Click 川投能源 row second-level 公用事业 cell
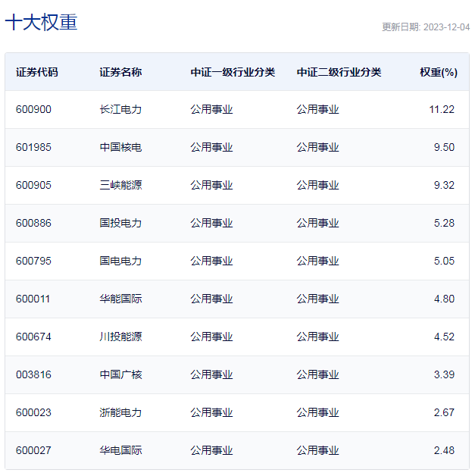The height and width of the screenshot is (476, 475). coord(318,337)
